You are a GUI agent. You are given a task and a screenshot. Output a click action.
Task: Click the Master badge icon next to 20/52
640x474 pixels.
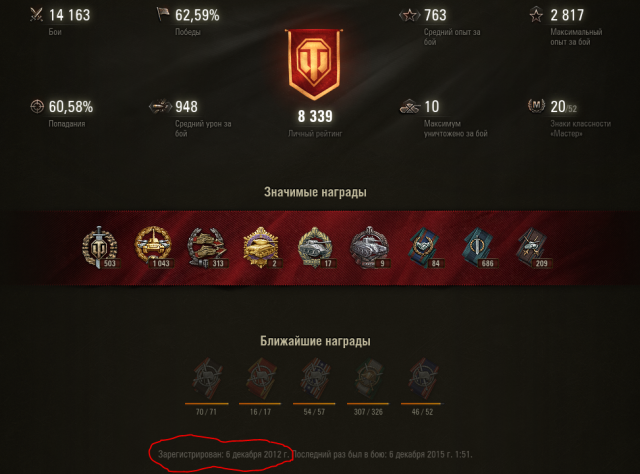(x=536, y=106)
